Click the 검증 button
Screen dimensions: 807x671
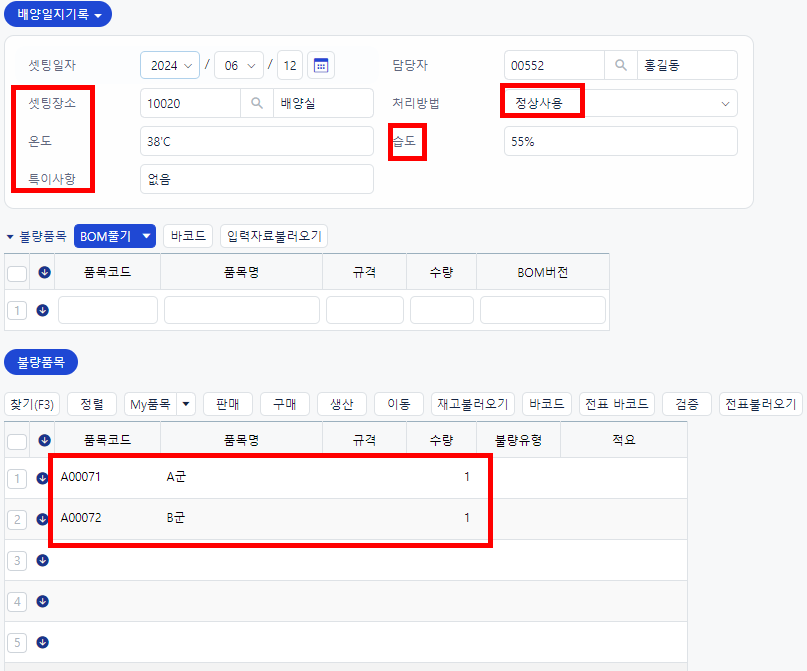pos(687,404)
